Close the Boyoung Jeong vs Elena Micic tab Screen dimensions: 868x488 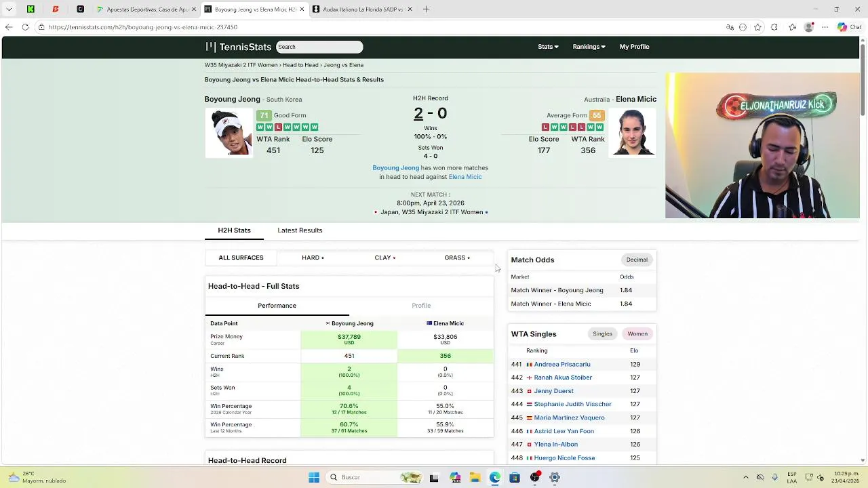[x=302, y=9]
